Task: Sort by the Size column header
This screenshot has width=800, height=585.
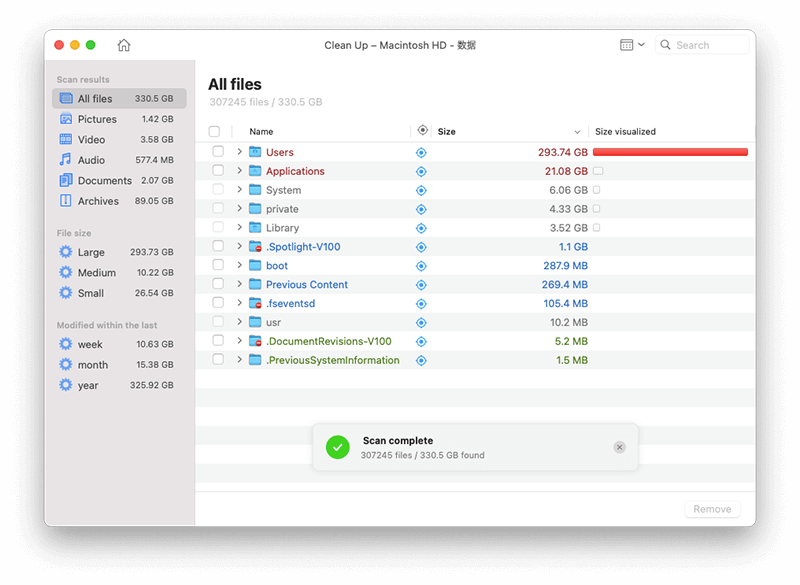Action: click(x=446, y=132)
